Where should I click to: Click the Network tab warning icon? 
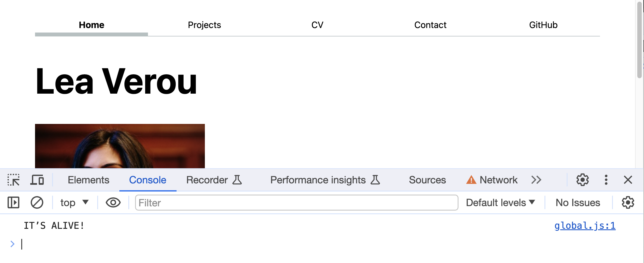471,180
